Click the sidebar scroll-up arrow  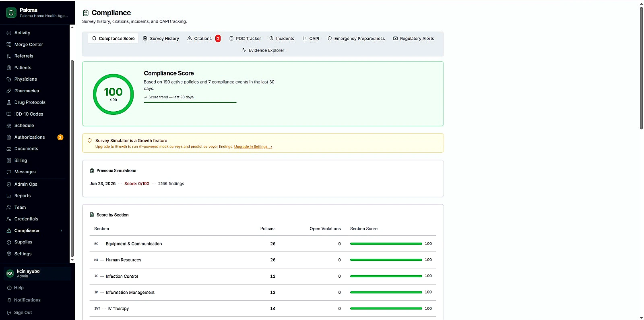click(72, 27)
